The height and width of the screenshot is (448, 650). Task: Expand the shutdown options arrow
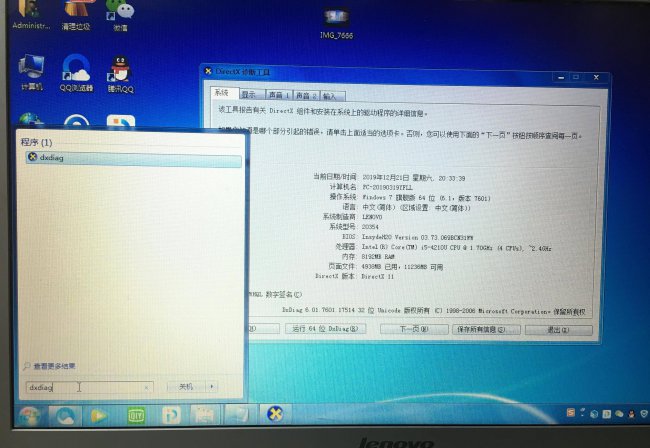point(212,387)
